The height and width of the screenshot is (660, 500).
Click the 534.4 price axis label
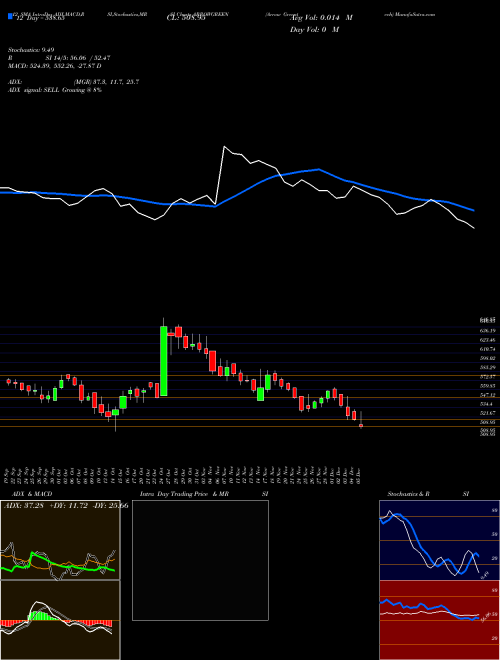click(488, 404)
